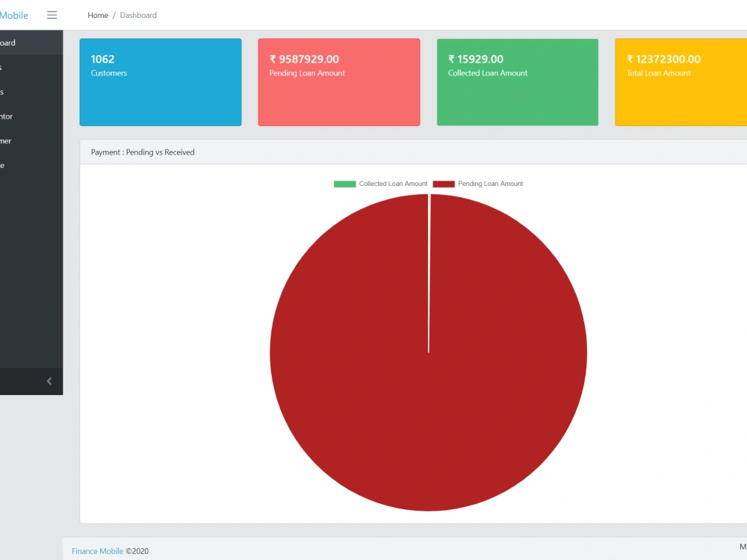Screen dimensions: 747x560
Task: Open the sidebar item ending in 'ntor'
Action: [x=31, y=116]
